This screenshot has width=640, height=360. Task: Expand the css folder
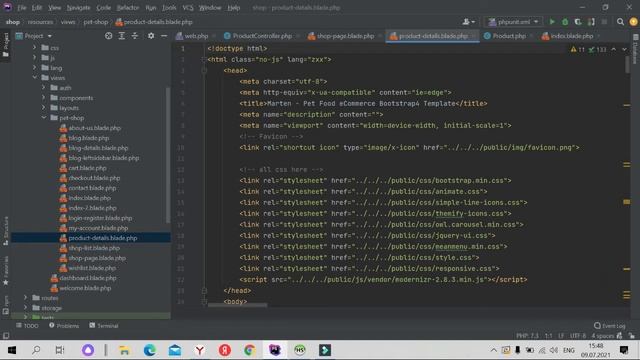[35, 47]
